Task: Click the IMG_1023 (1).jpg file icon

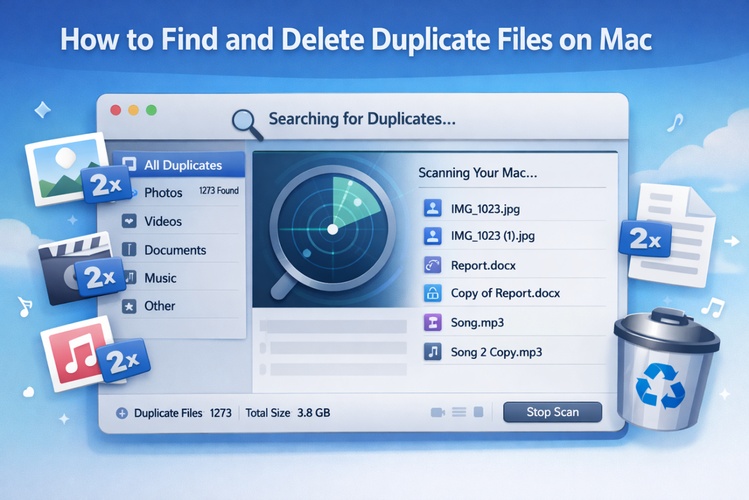Action: coord(433,236)
